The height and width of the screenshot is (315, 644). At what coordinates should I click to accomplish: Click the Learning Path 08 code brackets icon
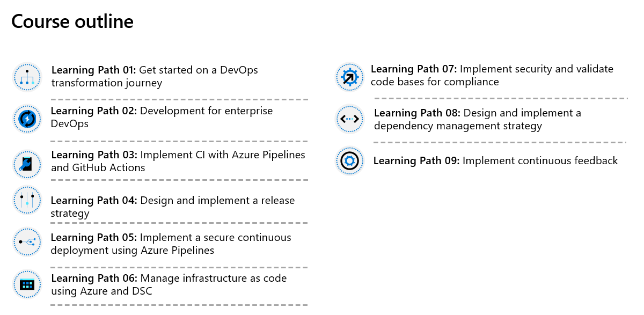point(349,119)
